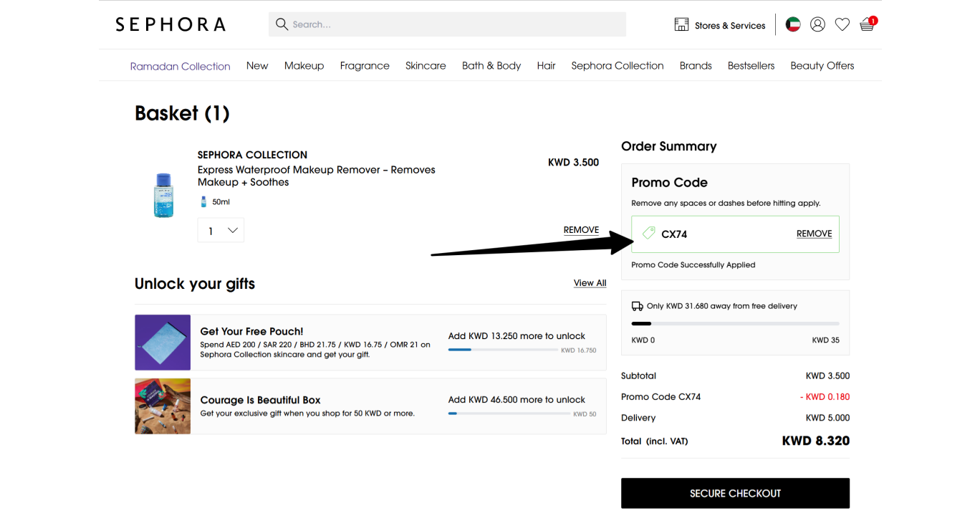Click the Subtotal label
The image size is (980, 516).
click(638, 376)
